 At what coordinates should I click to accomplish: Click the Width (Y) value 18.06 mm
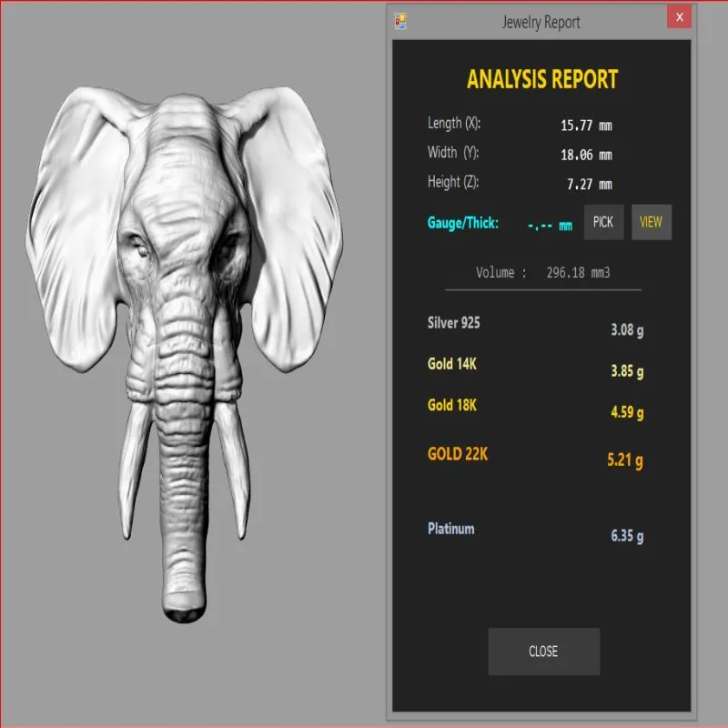[x=586, y=155]
